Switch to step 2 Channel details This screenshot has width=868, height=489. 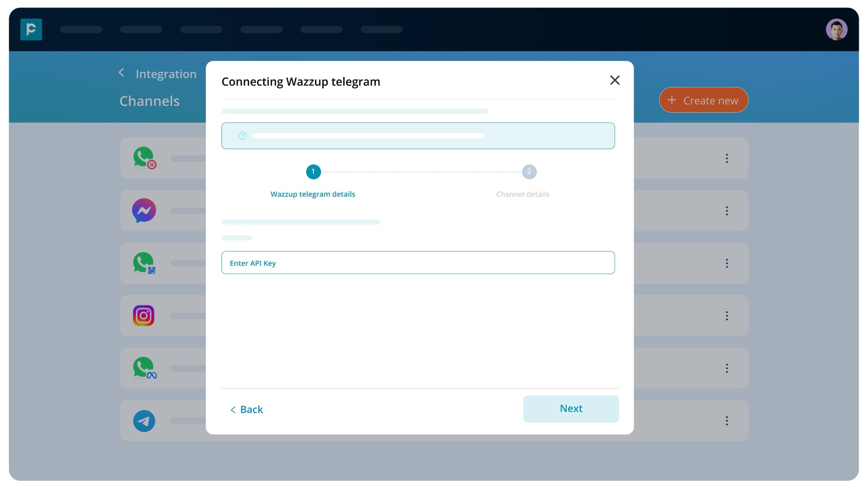529,172
